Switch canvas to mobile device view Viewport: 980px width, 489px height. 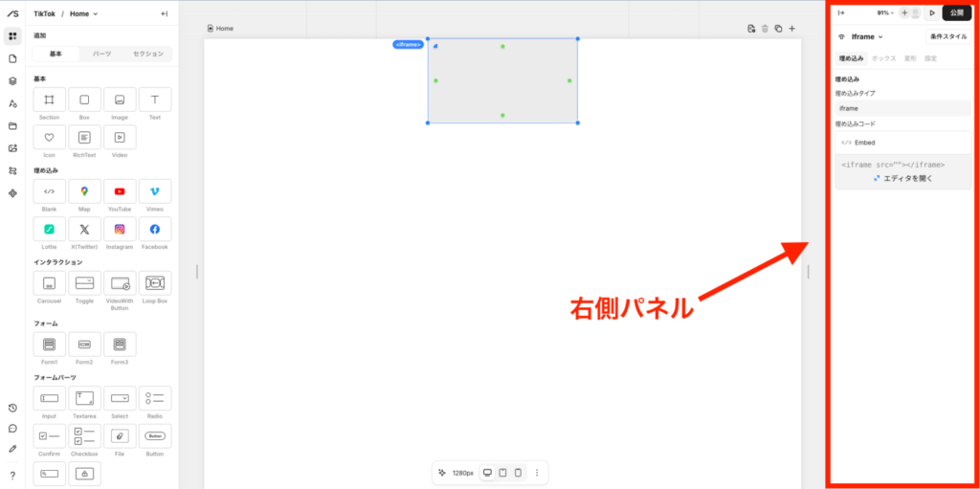coord(518,473)
